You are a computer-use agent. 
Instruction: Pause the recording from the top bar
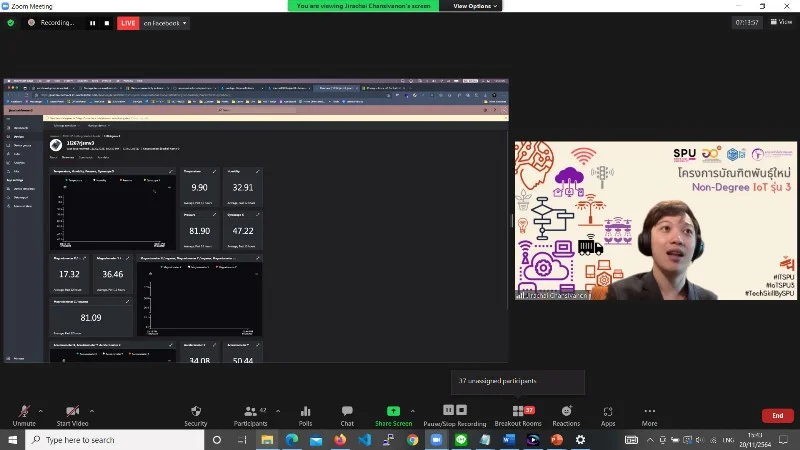point(92,22)
